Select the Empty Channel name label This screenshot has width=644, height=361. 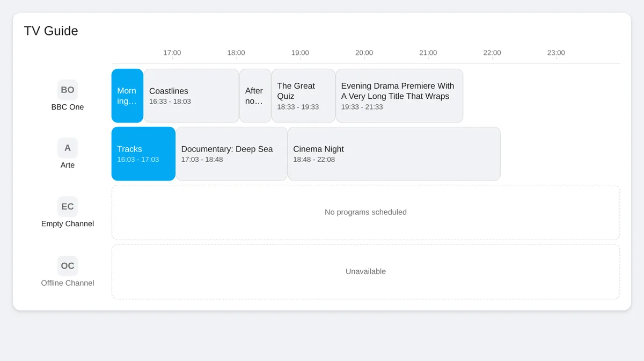click(68, 223)
